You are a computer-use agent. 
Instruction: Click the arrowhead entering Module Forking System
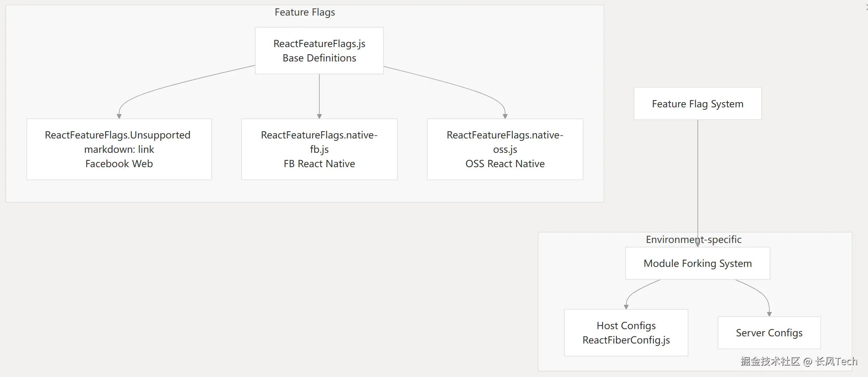pyautogui.click(x=697, y=245)
